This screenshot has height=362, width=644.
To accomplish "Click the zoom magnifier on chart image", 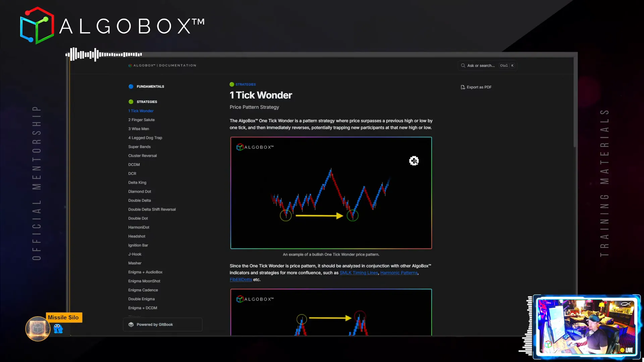I will (x=414, y=161).
